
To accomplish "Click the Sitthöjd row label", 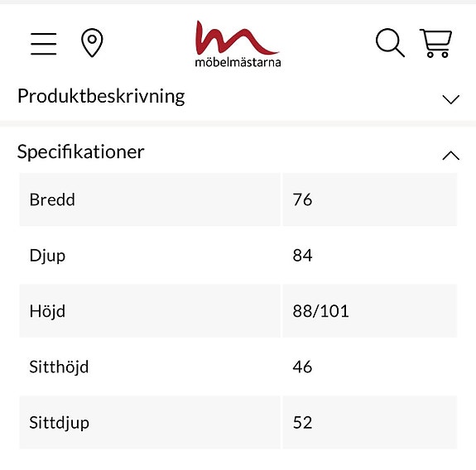I will (x=60, y=367).
